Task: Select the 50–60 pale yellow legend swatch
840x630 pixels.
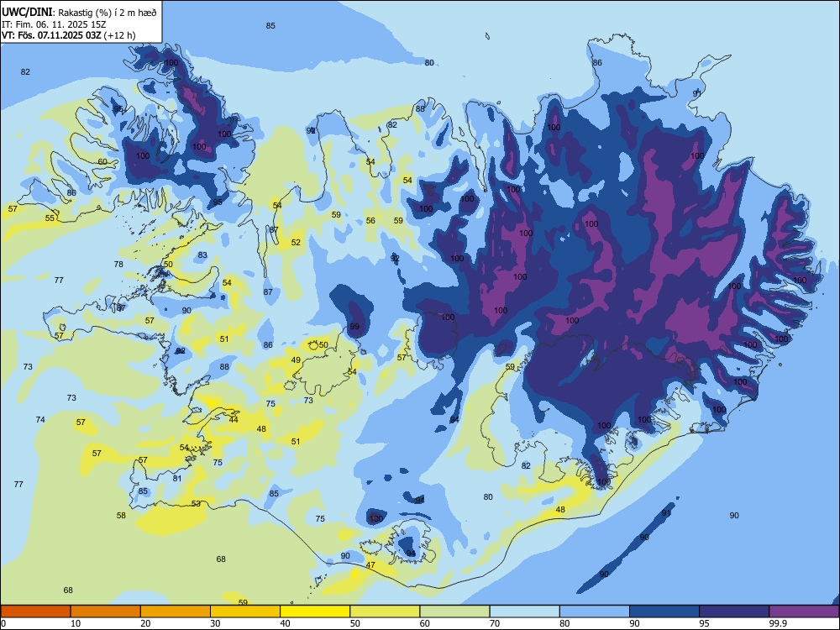Action: tap(385, 612)
